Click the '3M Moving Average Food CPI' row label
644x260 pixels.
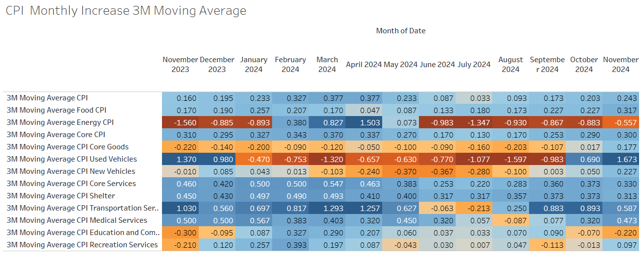(x=56, y=110)
